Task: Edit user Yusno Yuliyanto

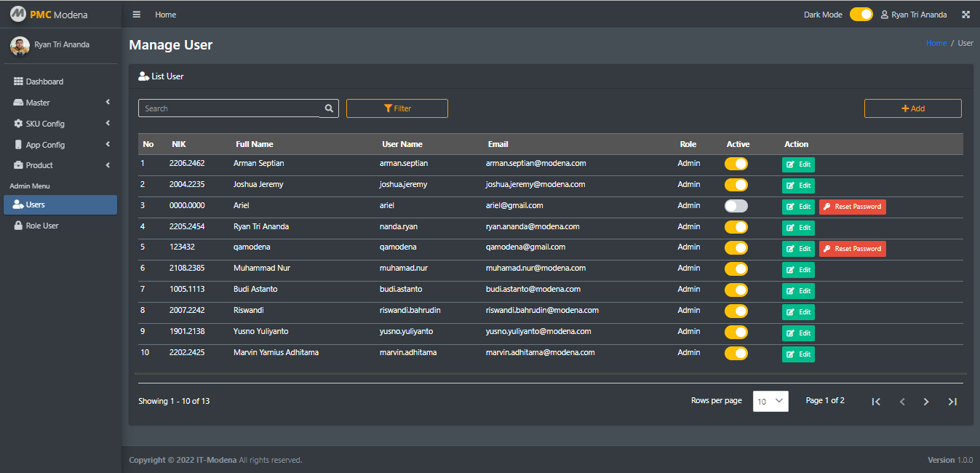Action: tap(798, 333)
